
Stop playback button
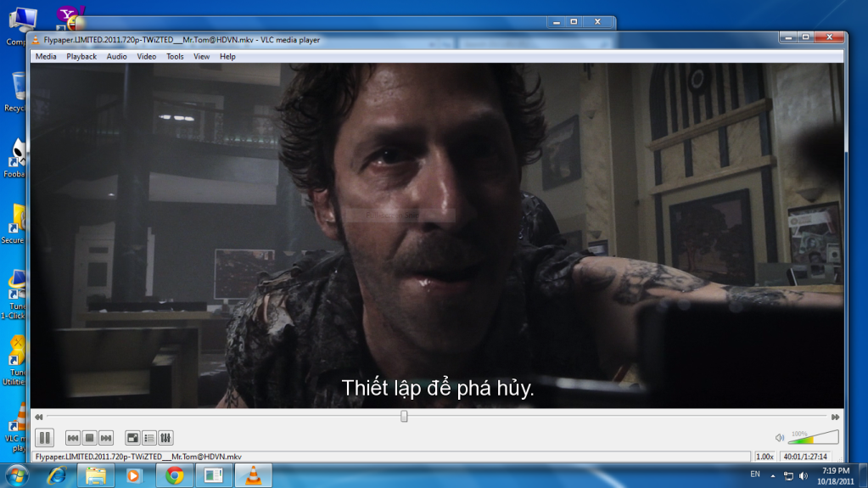89,438
